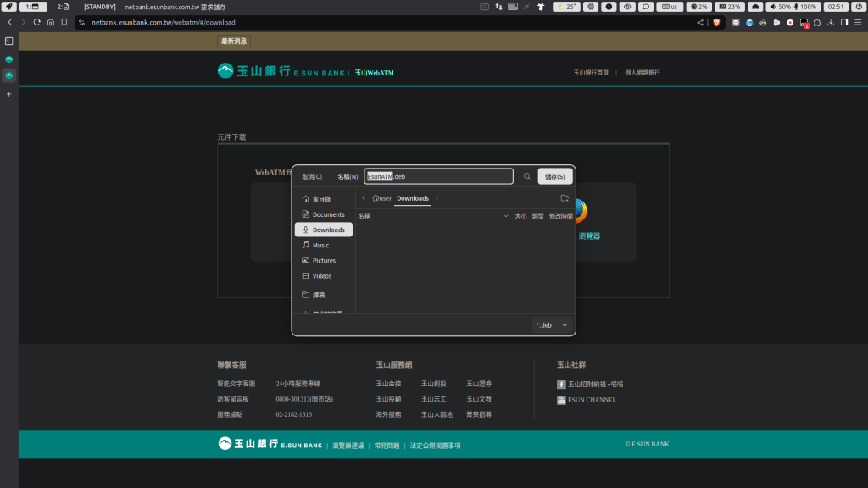Open 法定公開揭露事項 in bottom bar
The width and height of the screenshot is (868, 488).
pyautogui.click(x=435, y=446)
